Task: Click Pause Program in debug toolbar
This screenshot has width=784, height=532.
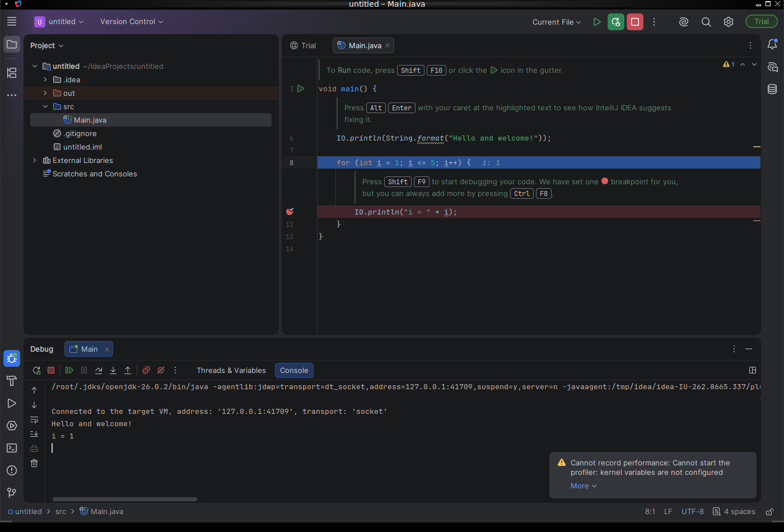Action: 84,370
